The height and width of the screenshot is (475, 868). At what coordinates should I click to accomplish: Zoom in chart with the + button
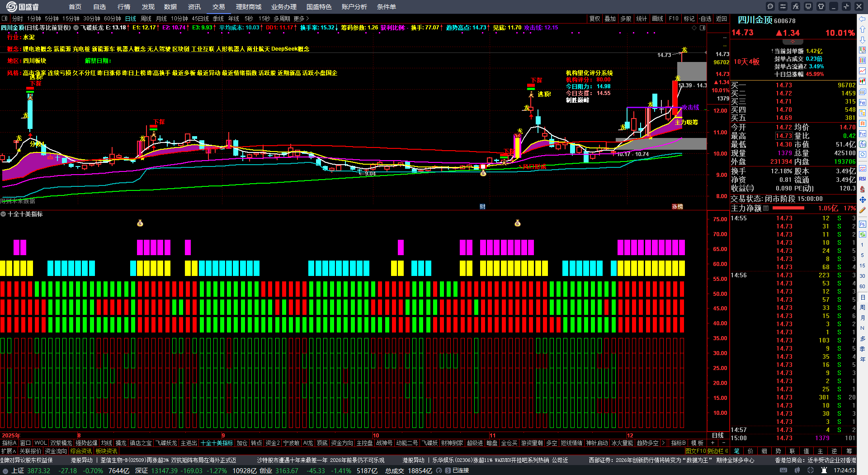point(713,443)
